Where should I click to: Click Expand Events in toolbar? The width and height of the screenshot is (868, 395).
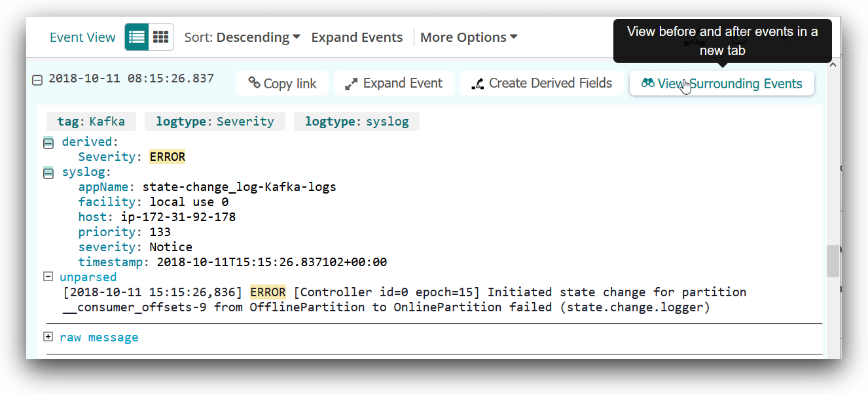pos(357,37)
